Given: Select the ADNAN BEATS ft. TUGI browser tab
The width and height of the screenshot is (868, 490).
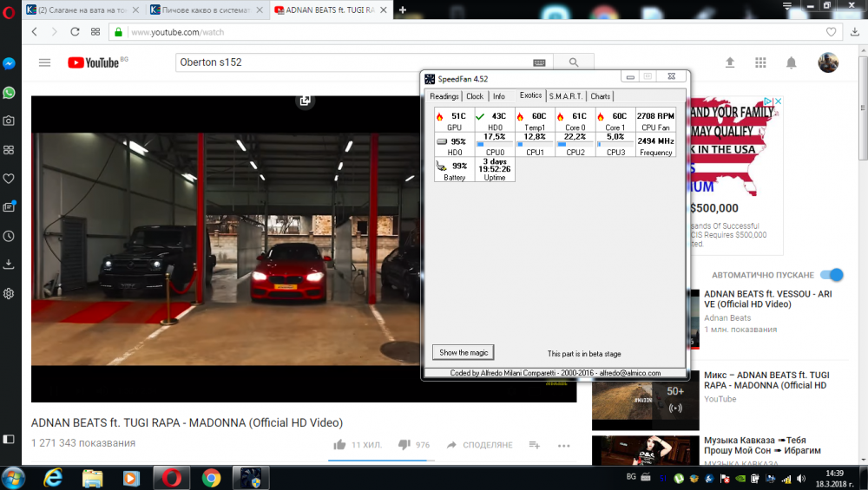Looking at the screenshot, I should [332, 10].
